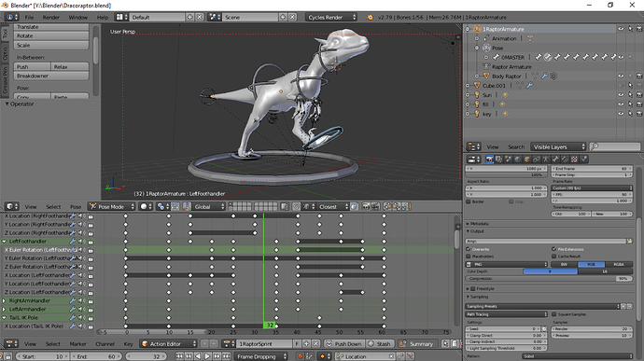Viewport: 644px width, 361px height.
Task: Open the Global transform orientation dropdown
Action: click(209, 206)
